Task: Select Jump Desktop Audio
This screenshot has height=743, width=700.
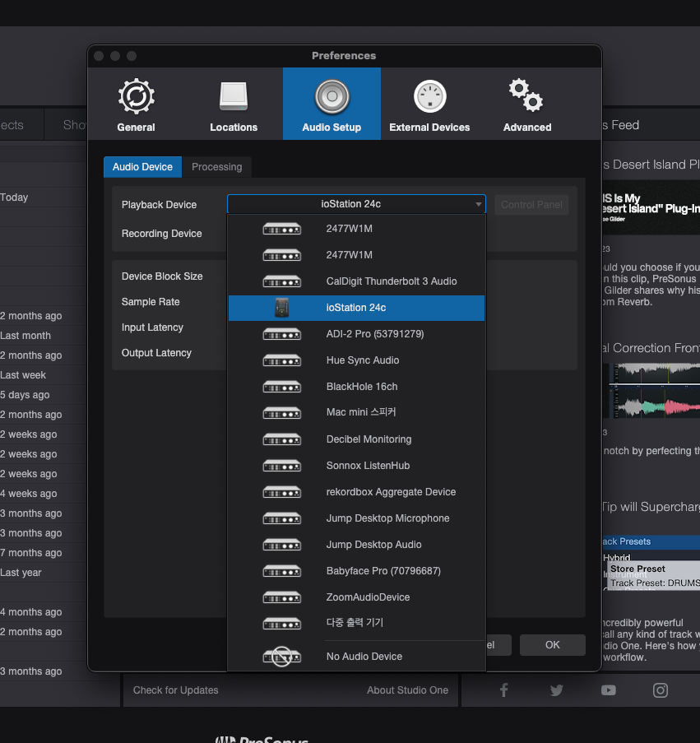Action: pyautogui.click(x=356, y=545)
